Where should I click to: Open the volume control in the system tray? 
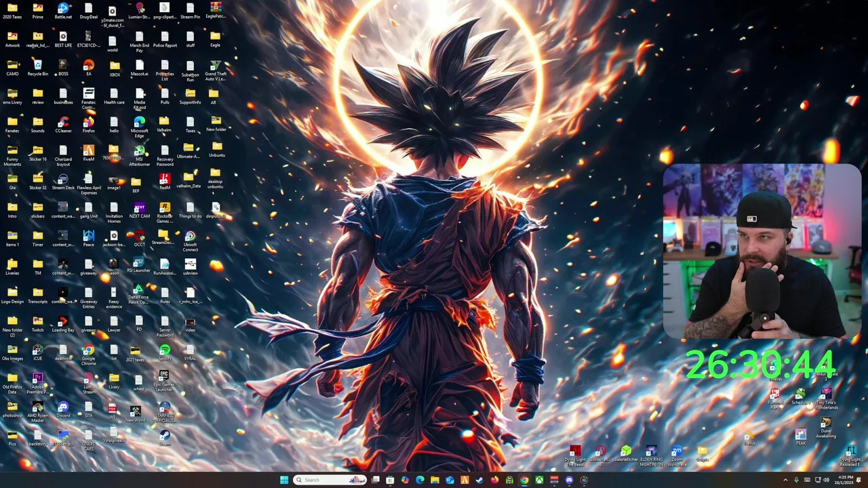827,480
